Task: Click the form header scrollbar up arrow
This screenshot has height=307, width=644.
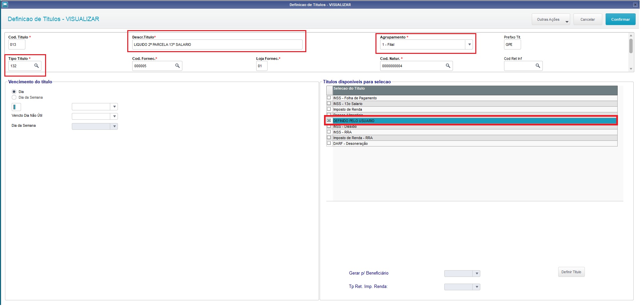Action: click(631, 35)
